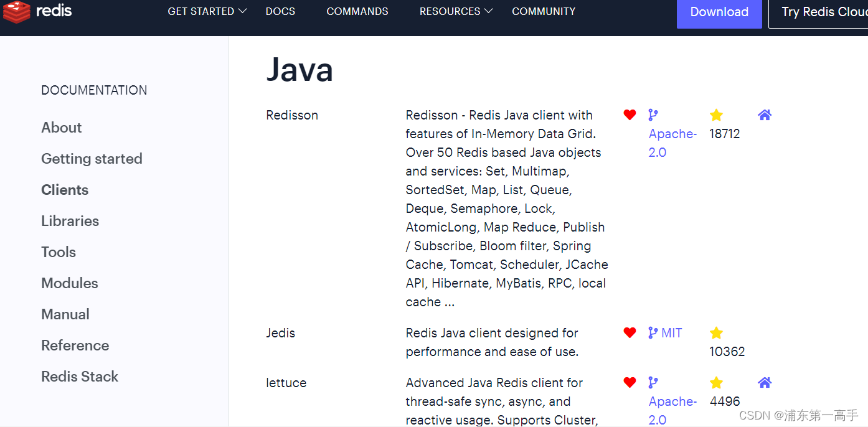Click the repository fork icon for lettuce
This screenshot has height=427, width=868.
(653, 382)
